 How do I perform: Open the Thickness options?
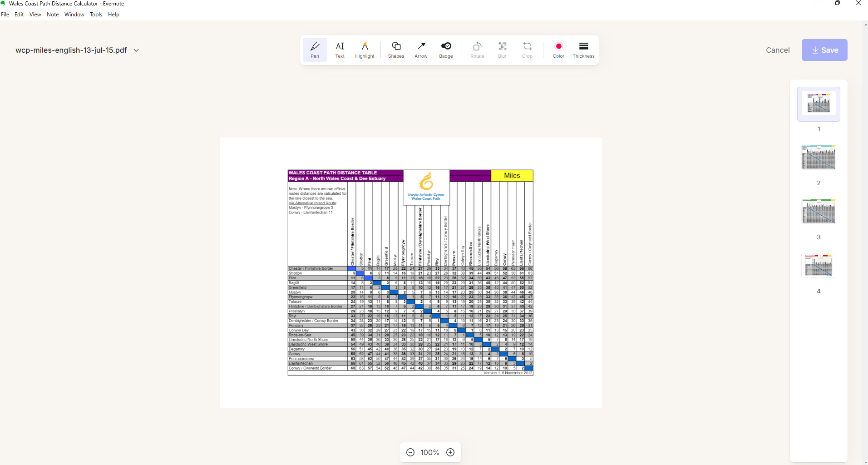click(583, 49)
